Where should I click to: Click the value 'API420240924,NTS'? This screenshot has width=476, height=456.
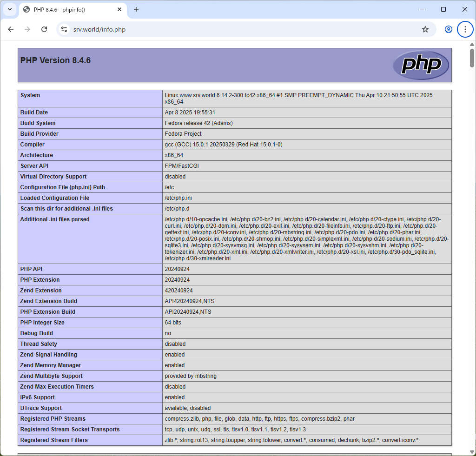pyautogui.click(x=190, y=301)
